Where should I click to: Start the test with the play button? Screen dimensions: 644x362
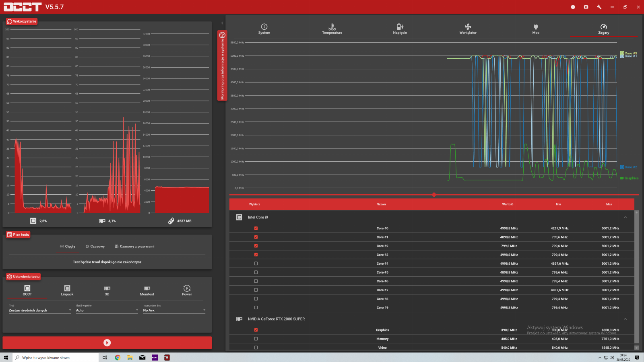tap(107, 343)
